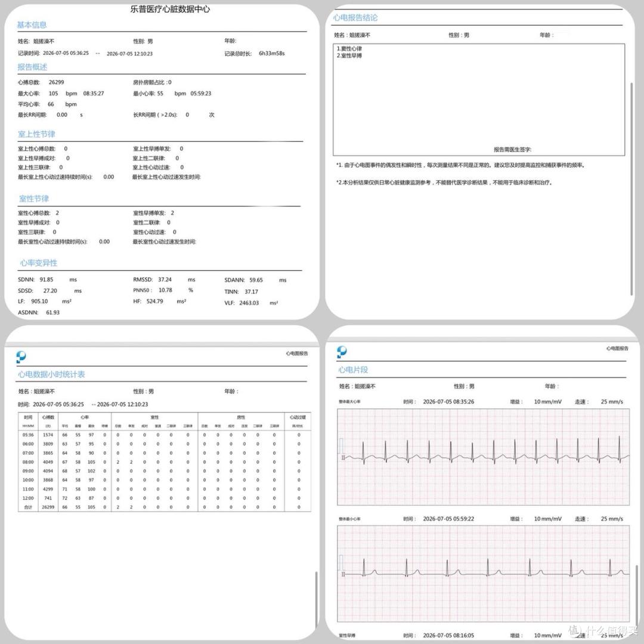The width and height of the screenshot is (644, 644).
Task: Click the 室上性节律 section heading
Action: click(36, 134)
